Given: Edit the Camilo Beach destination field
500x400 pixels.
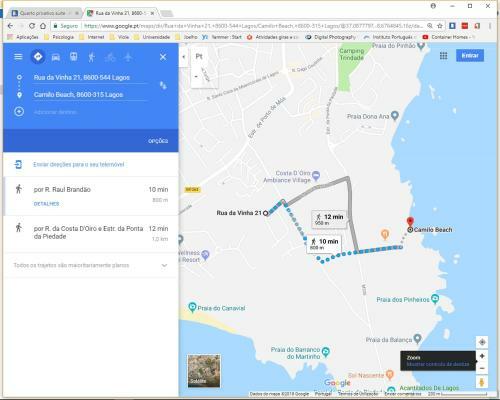Looking at the screenshot, I should (x=90, y=95).
